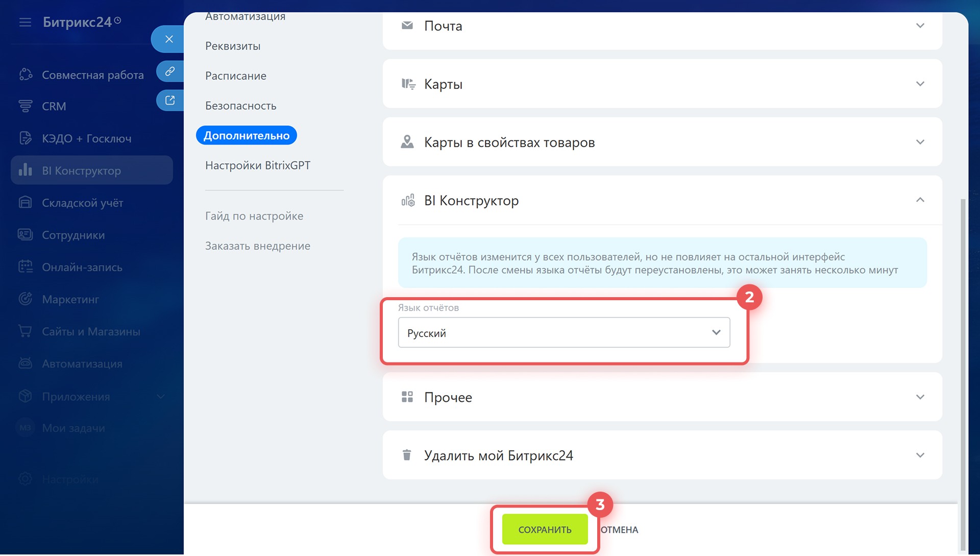
Task: Click the Отмена button
Action: pyautogui.click(x=619, y=530)
